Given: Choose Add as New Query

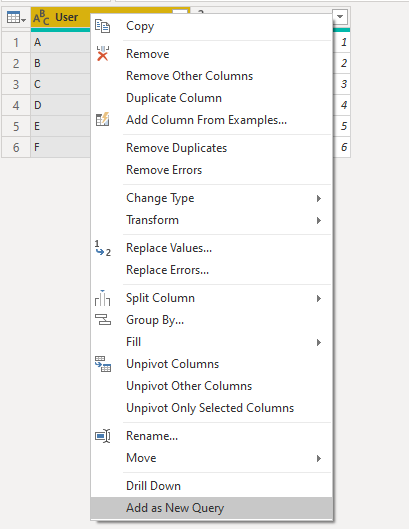Looking at the screenshot, I should 211,508.
